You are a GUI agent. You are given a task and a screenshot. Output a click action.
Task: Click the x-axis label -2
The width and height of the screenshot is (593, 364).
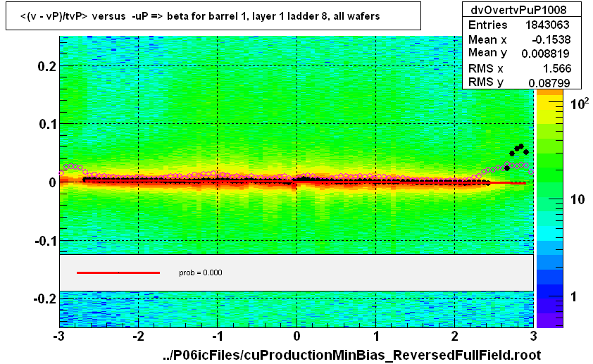coord(138,336)
